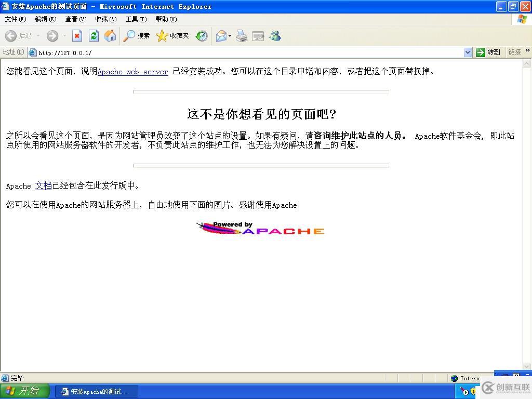Click the IE icon in title bar
The height and width of the screenshot is (399, 532).
[x=5, y=6]
